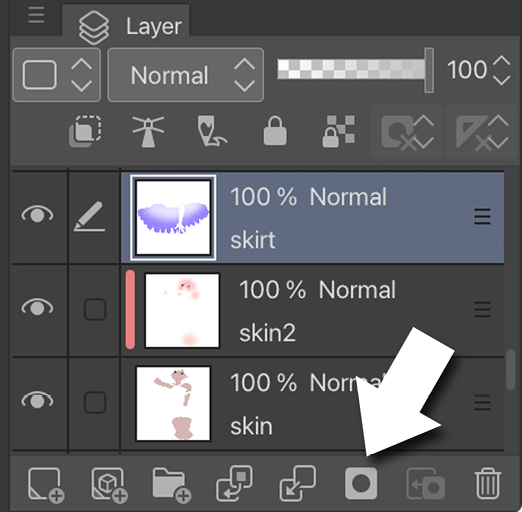The image size is (522, 512).
Task: Increase opacity with the up stepper arrow
Action: pyautogui.click(x=502, y=61)
